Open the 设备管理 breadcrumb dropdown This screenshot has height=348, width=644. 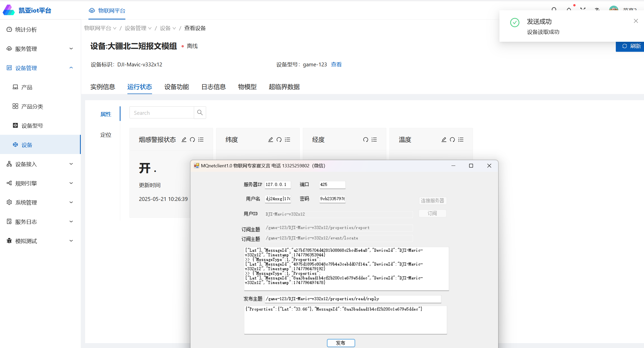click(x=138, y=28)
